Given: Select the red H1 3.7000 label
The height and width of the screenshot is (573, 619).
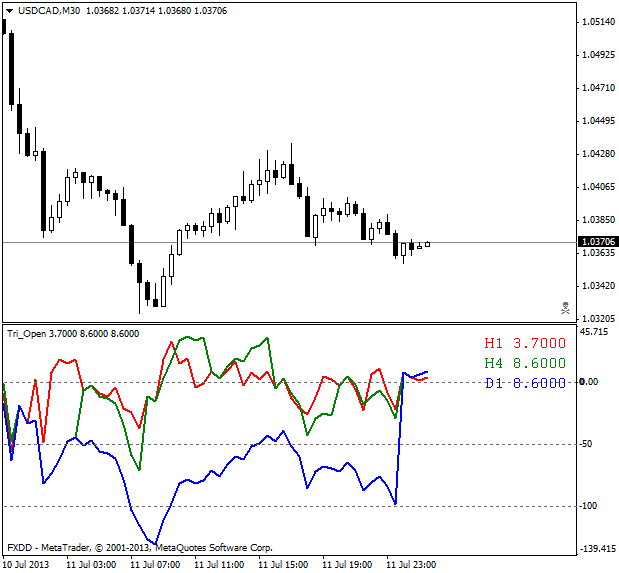Looking at the screenshot, I should (525, 343).
